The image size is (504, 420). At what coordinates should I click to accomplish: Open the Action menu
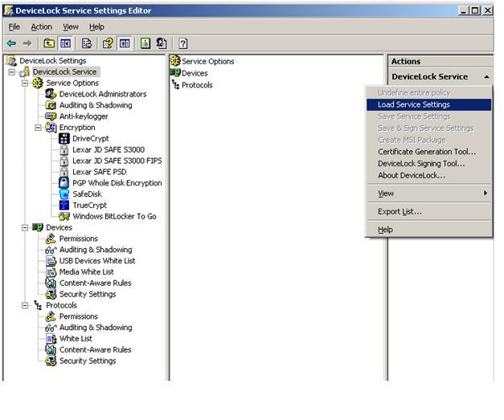[42, 27]
